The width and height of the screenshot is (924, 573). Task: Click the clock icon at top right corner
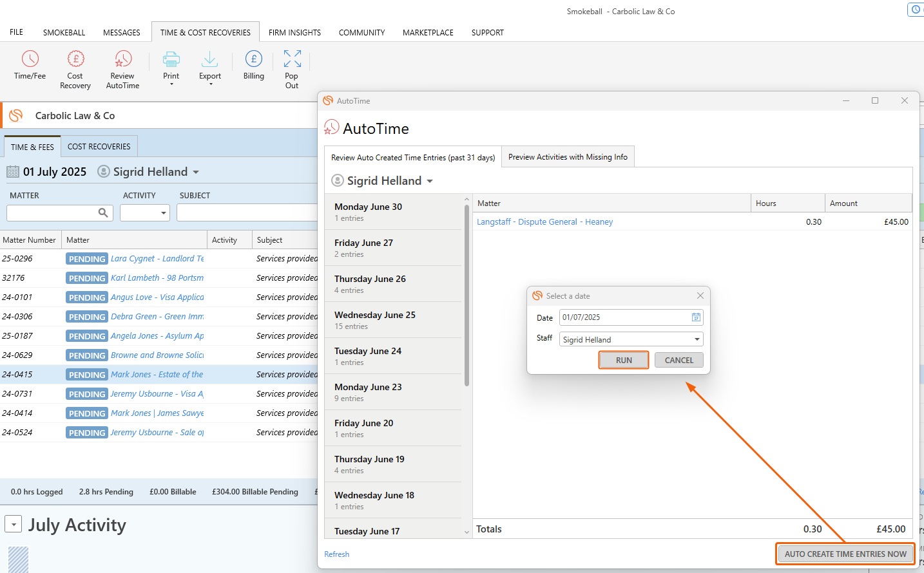pyautogui.click(x=916, y=10)
